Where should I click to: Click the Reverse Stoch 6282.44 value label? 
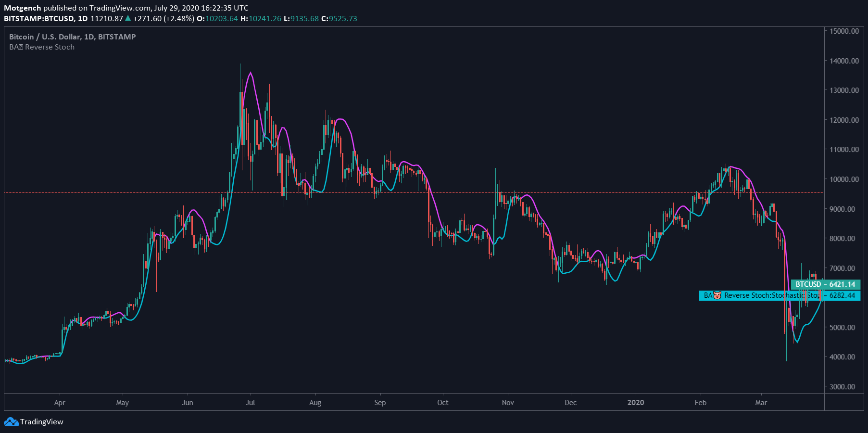(780, 295)
